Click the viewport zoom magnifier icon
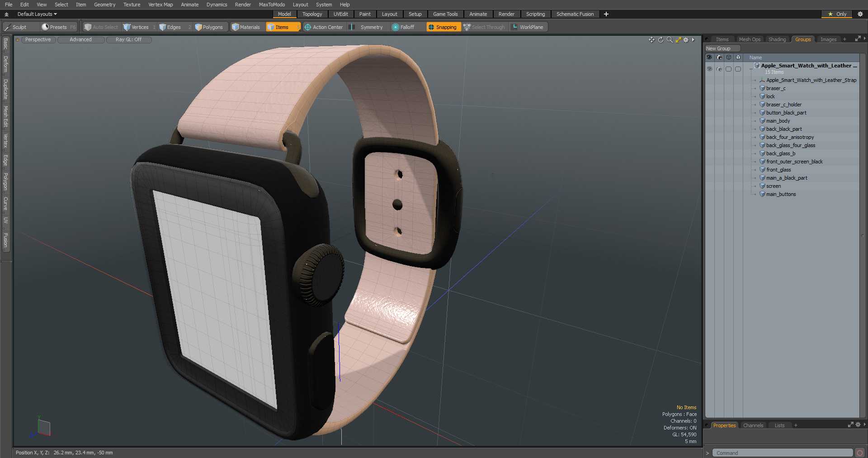Image resolution: width=868 pixels, height=458 pixels. click(x=670, y=40)
